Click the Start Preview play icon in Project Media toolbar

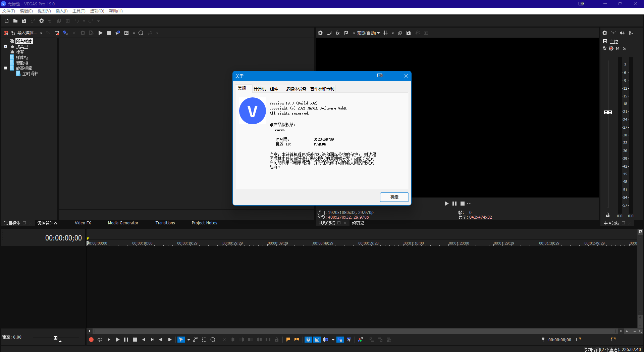coord(100,33)
